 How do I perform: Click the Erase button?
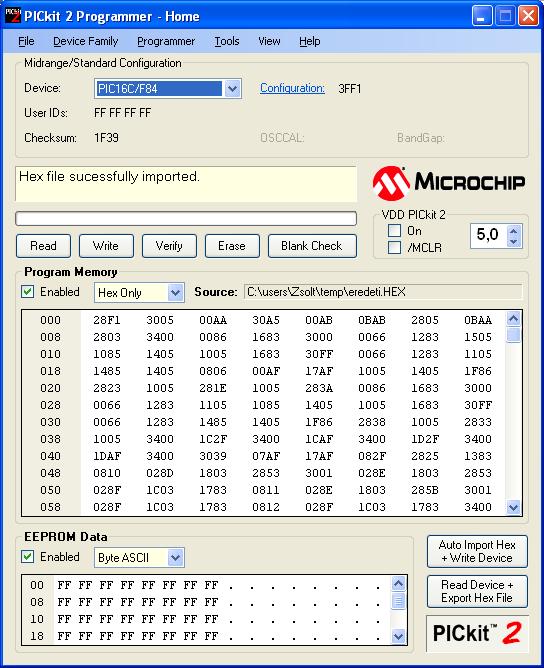click(232, 246)
